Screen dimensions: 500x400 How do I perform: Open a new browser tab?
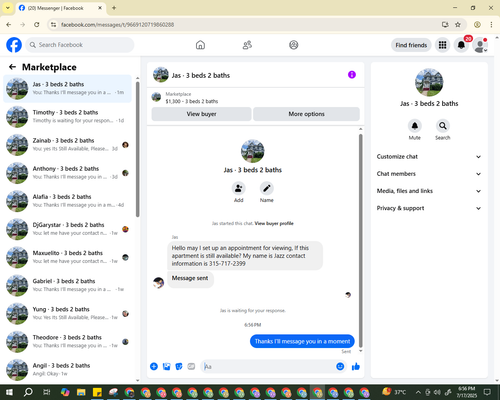click(114, 8)
